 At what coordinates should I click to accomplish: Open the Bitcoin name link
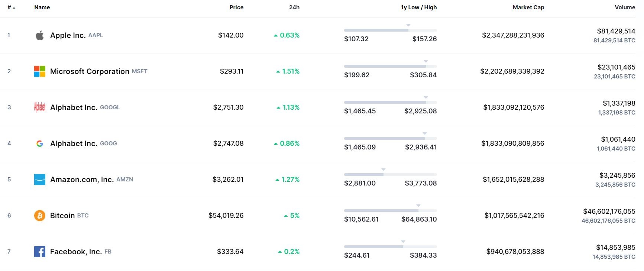(x=62, y=216)
